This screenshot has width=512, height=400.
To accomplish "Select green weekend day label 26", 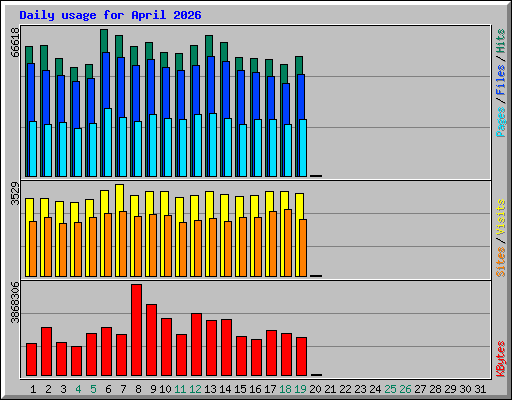I will [405, 389].
